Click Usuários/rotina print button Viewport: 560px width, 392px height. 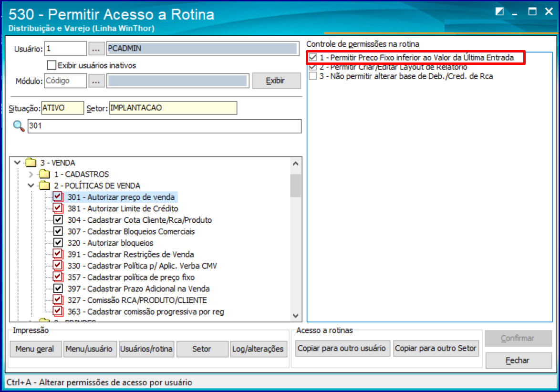(146, 349)
